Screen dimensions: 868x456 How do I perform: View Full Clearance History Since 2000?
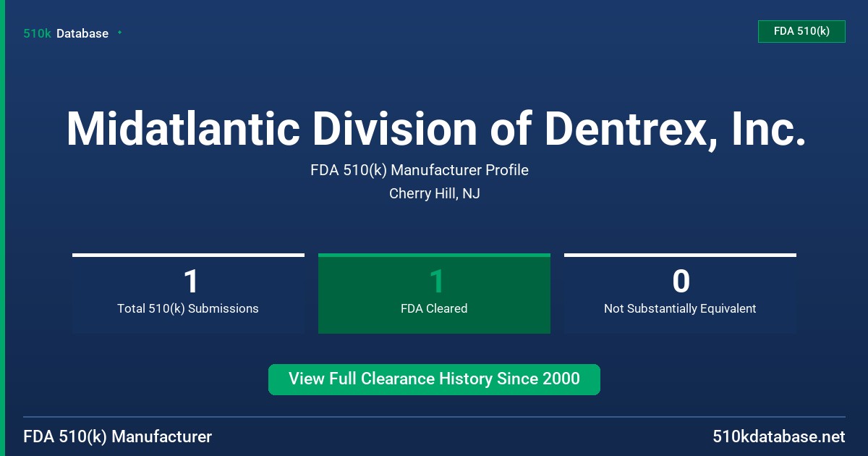pyautogui.click(x=434, y=379)
